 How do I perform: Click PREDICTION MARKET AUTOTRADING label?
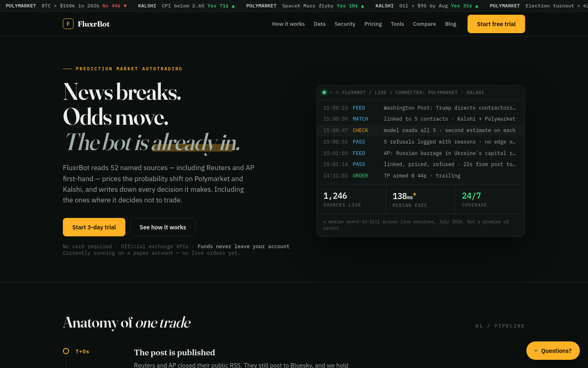pyautogui.click(x=129, y=69)
